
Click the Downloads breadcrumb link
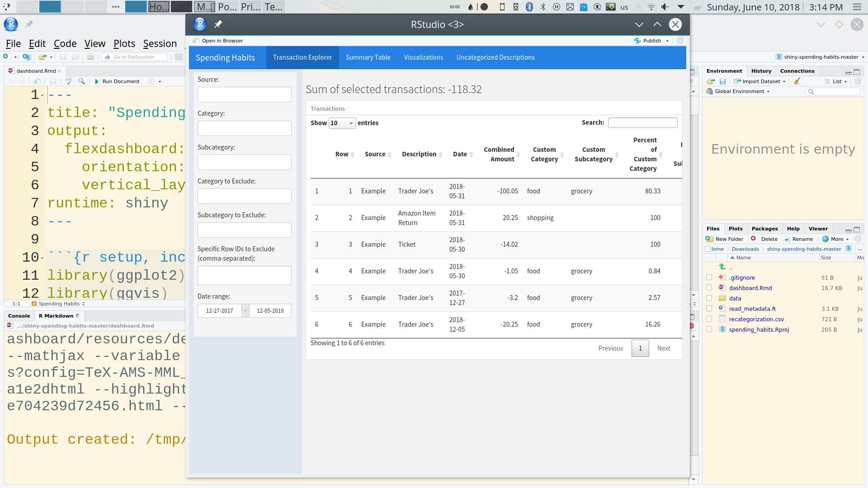tap(745, 249)
